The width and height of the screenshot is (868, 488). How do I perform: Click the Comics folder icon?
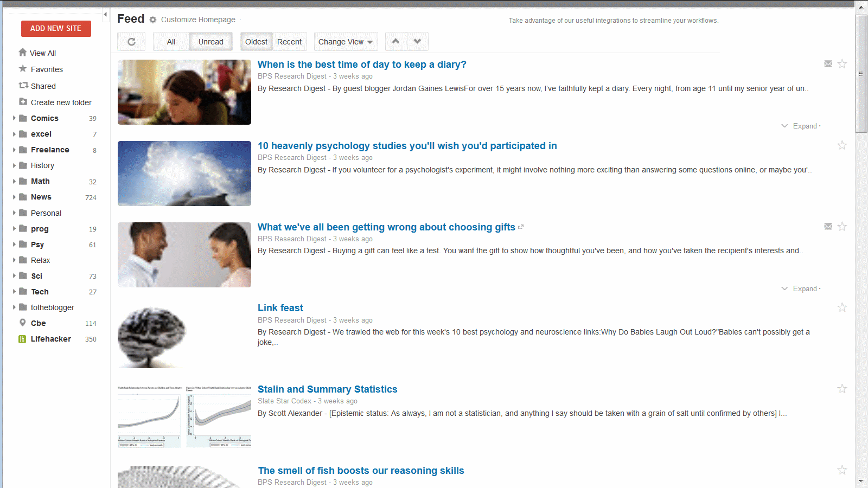pyautogui.click(x=23, y=118)
